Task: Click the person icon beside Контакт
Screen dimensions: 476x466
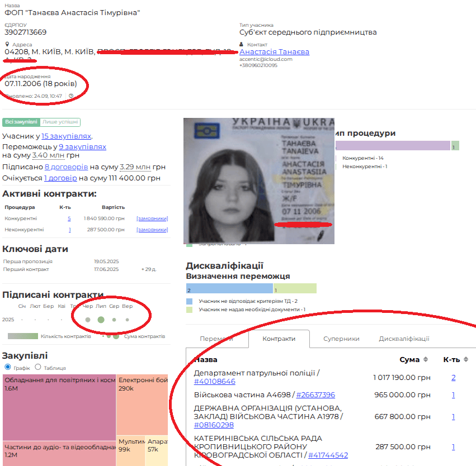Action: click(x=242, y=44)
